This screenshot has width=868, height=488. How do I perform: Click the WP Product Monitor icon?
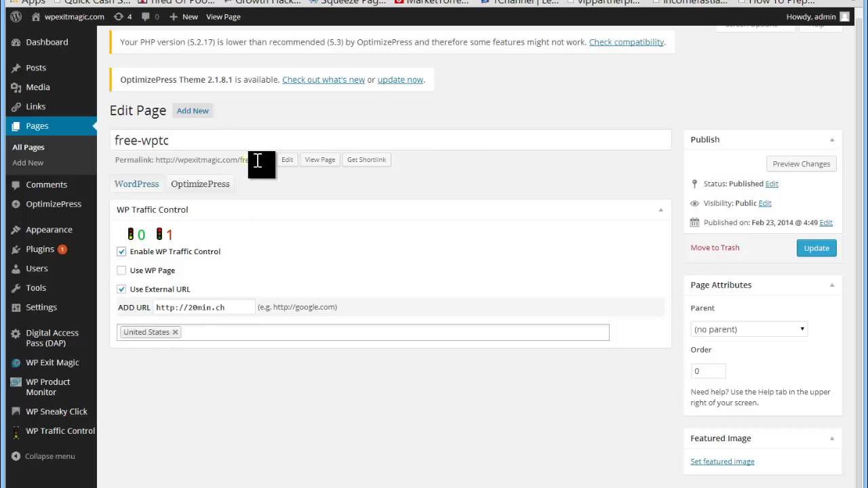(16, 382)
